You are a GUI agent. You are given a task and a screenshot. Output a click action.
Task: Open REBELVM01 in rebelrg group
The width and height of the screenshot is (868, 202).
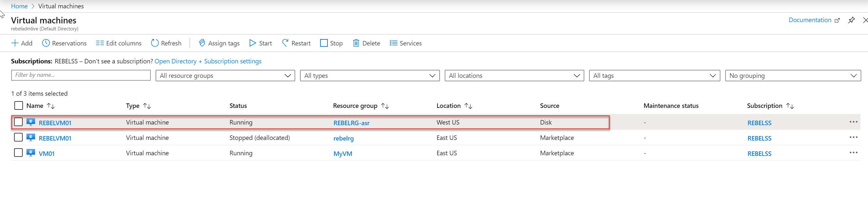tap(55, 138)
